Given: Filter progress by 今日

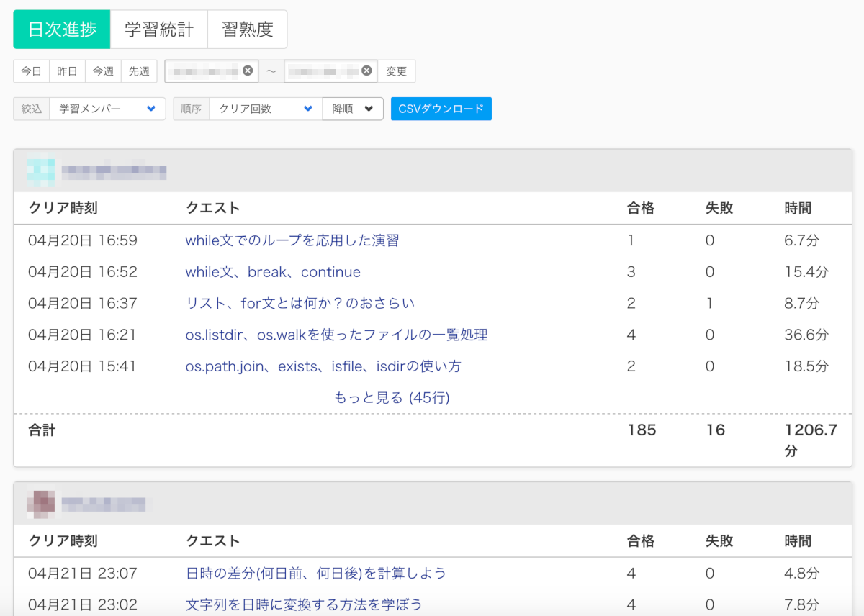Looking at the screenshot, I should click(31, 71).
